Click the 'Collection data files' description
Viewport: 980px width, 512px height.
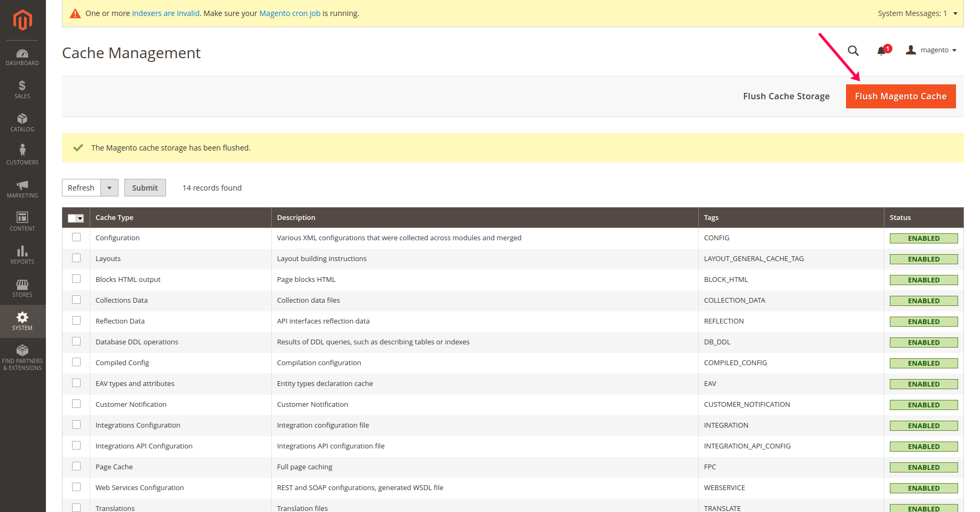click(x=309, y=301)
